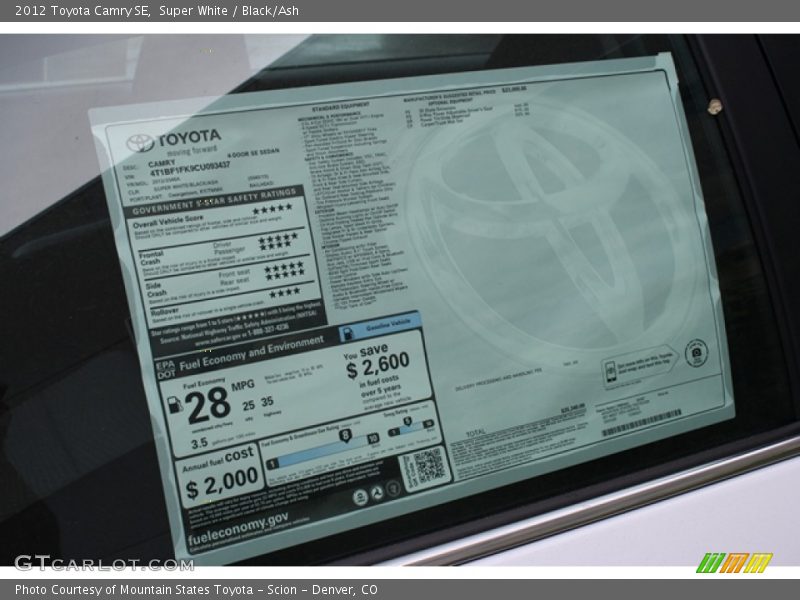
Task: Click the circular camera seal icon
Action: point(696,353)
